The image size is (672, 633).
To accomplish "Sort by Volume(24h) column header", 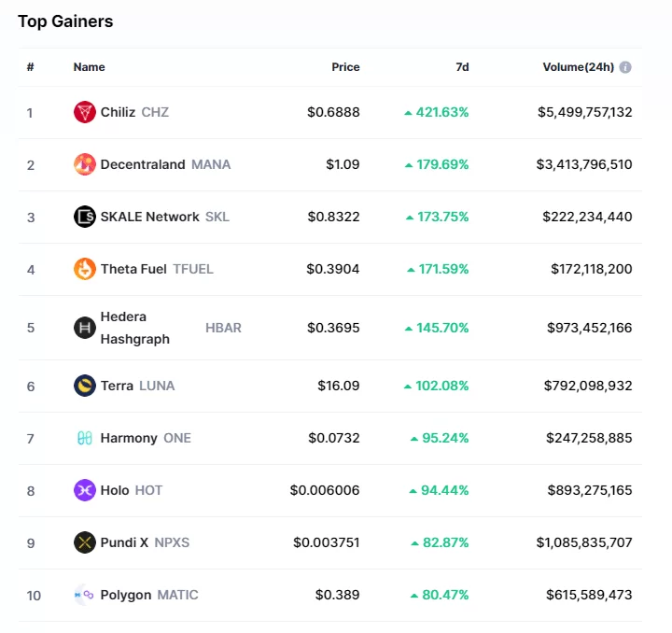I will (578, 67).
